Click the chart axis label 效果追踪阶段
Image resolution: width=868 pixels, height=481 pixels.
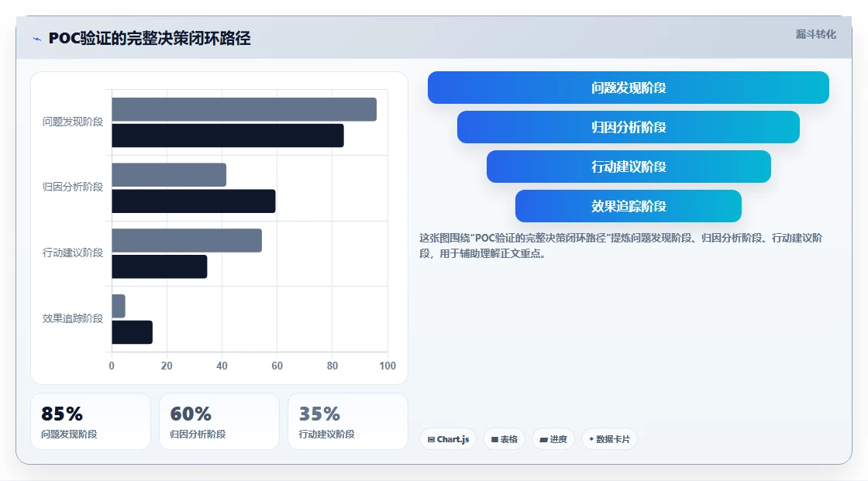click(73, 318)
